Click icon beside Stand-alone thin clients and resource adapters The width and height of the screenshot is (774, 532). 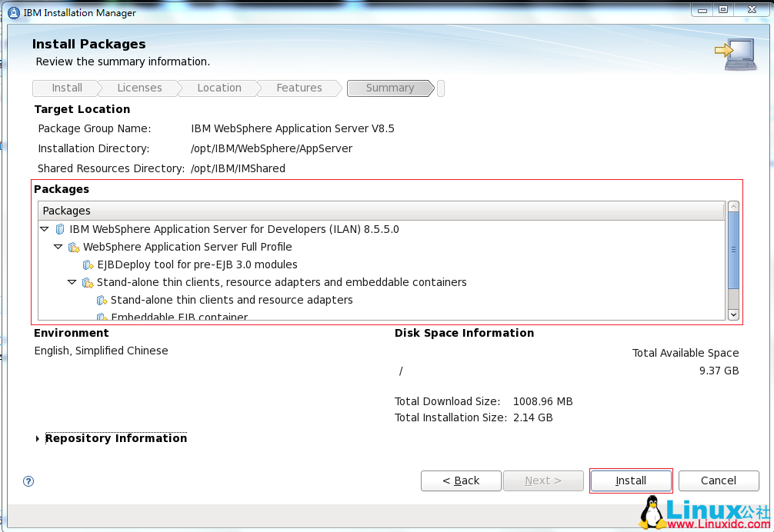[x=102, y=301]
